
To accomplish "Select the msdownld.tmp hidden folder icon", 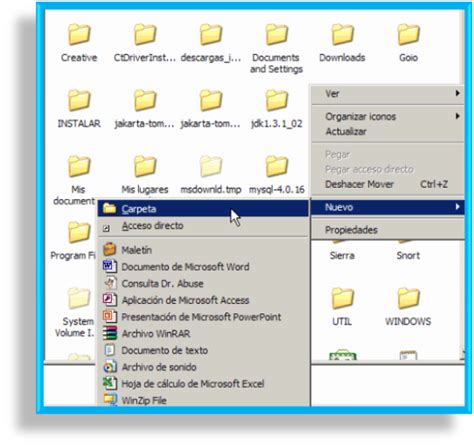I will (211, 166).
